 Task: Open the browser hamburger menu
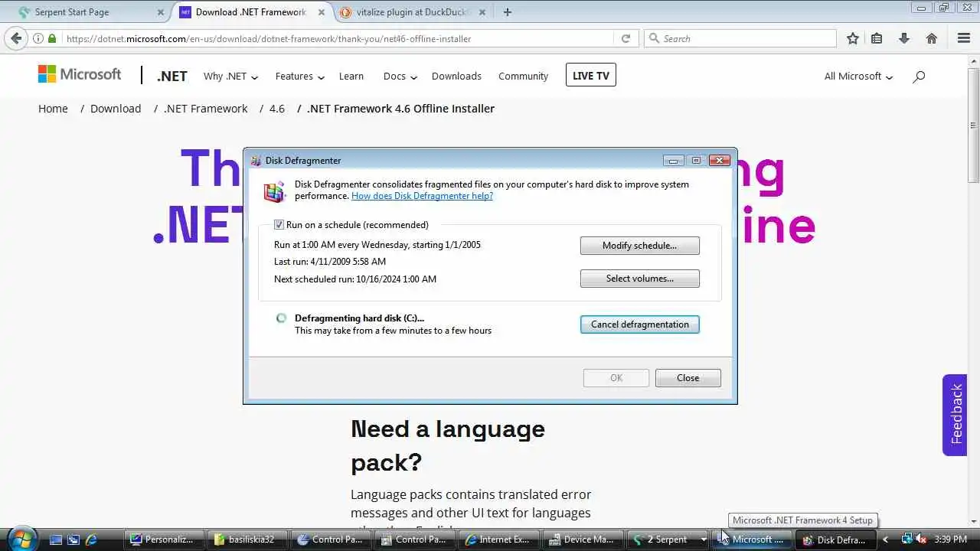click(964, 38)
